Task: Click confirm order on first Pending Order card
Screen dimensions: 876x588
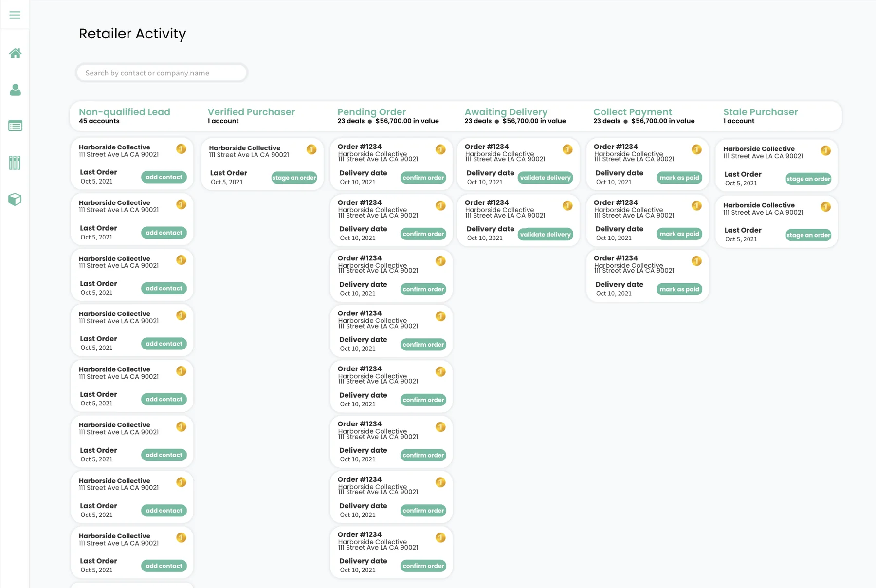Action: pos(423,178)
